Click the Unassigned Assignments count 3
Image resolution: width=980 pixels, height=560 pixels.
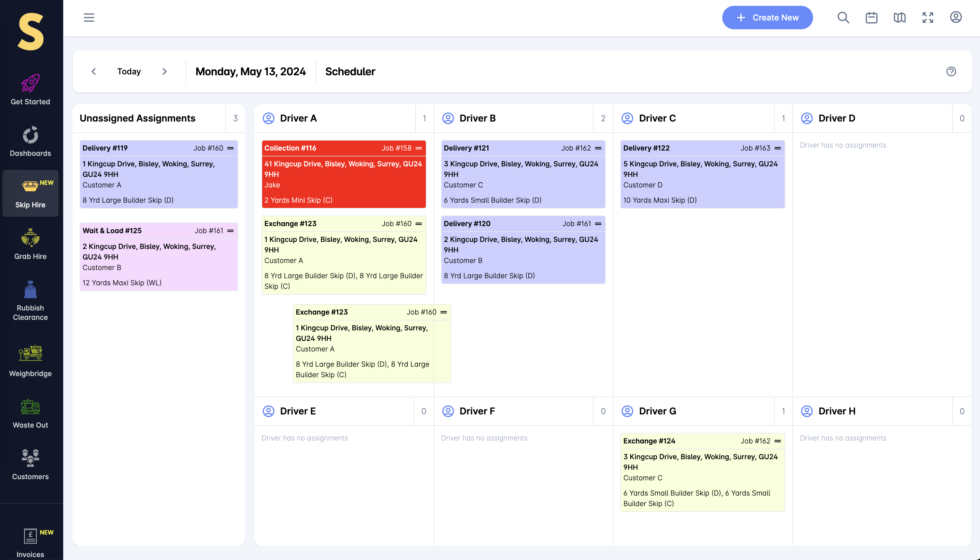[235, 118]
